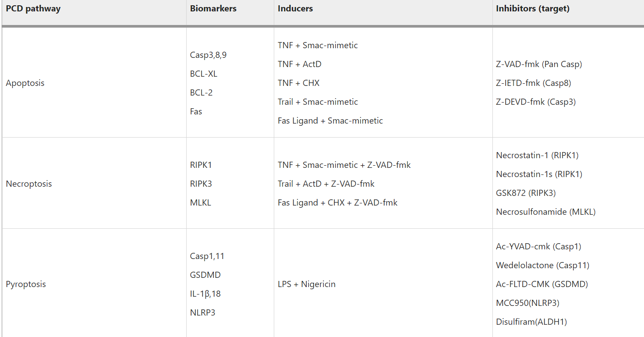
Task: Click the Disulfiram(ALDH1) entry
Action: pos(531,322)
